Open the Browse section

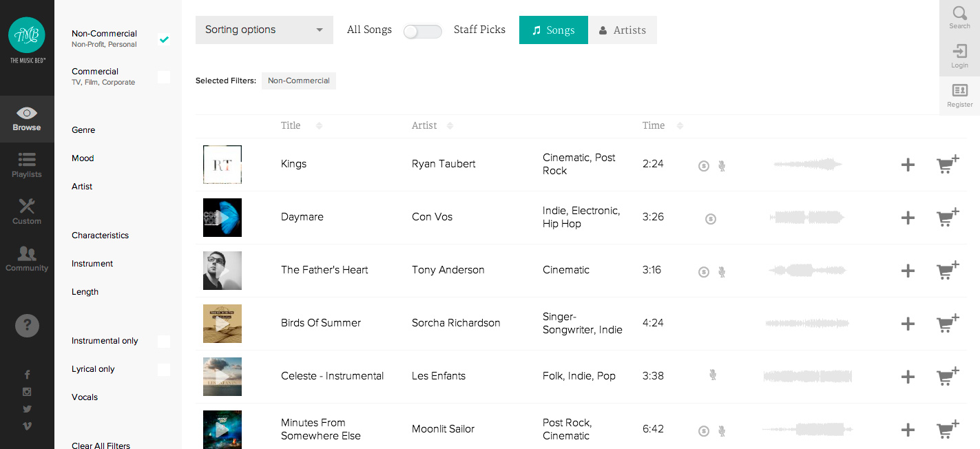tap(27, 119)
